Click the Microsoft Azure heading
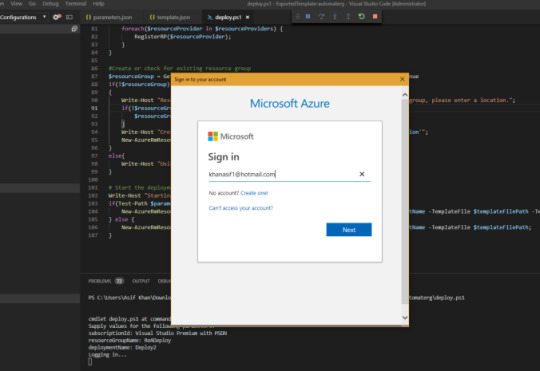Image resolution: width=540 pixels, height=371 pixels. 290,103
